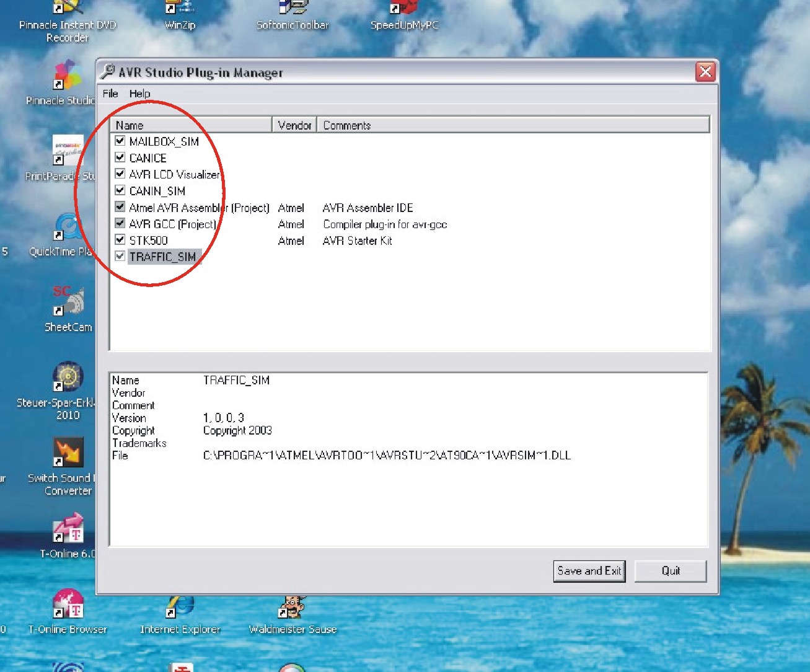The image size is (810, 672).
Task: Open SheetCam desktop shortcut
Action: point(68,309)
